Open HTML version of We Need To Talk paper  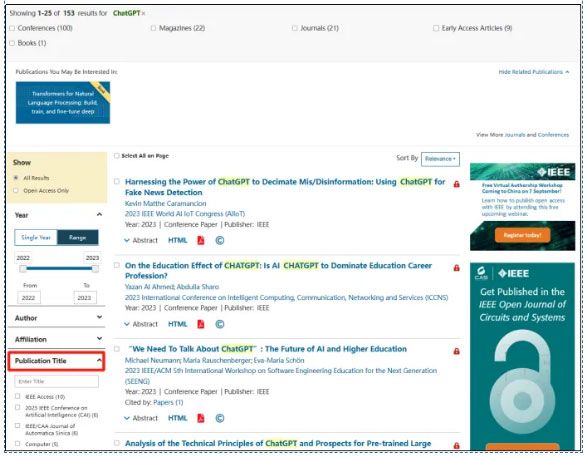click(x=178, y=418)
